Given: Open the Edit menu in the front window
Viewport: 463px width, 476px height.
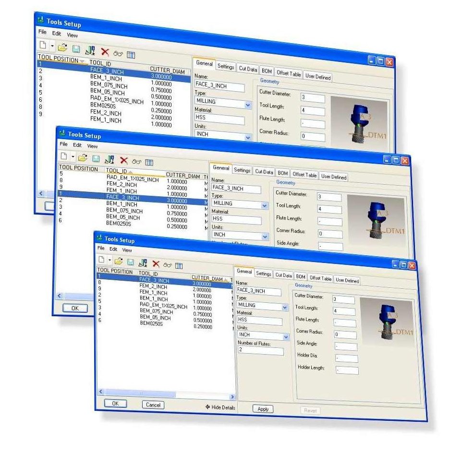Looking at the screenshot, I should 113,249.
